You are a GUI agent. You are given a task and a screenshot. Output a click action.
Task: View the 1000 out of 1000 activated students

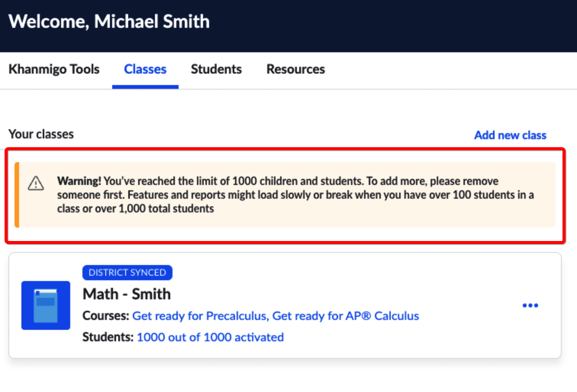point(210,337)
